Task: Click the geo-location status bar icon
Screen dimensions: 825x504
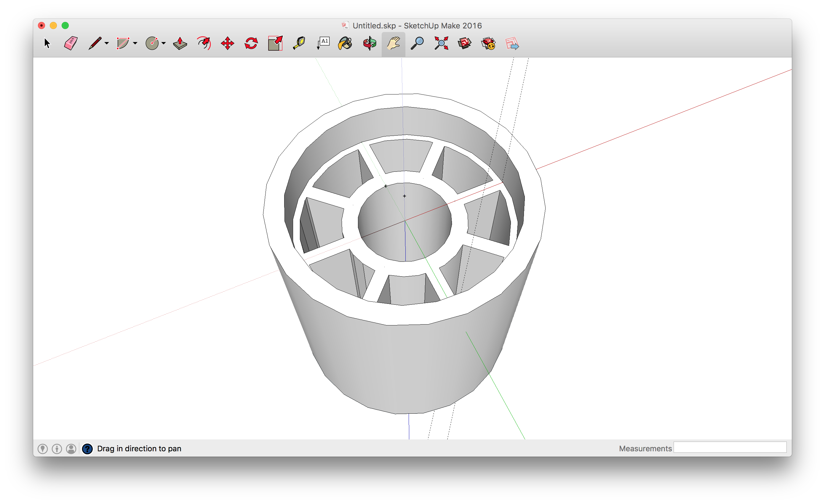Action: (x=42, y=449)
